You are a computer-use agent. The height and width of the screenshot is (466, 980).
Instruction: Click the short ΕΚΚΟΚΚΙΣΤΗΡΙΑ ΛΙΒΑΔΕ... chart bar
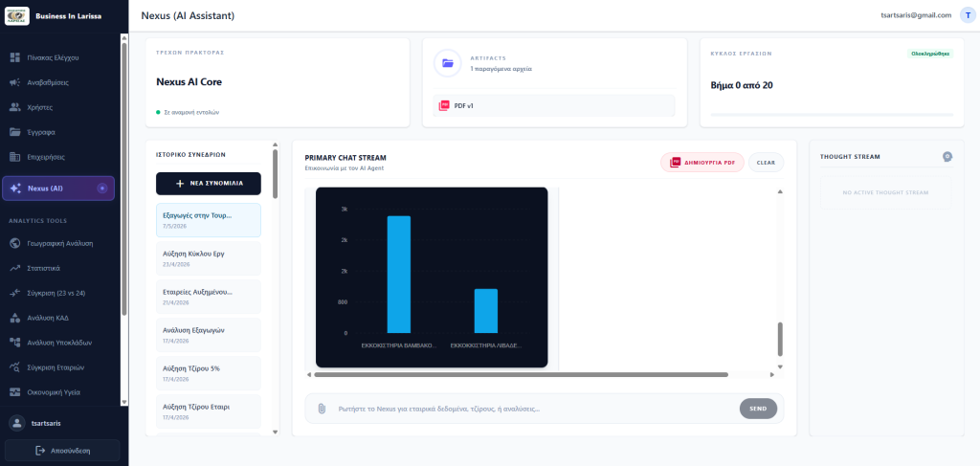pyautogui.click(x=486, y=311)
